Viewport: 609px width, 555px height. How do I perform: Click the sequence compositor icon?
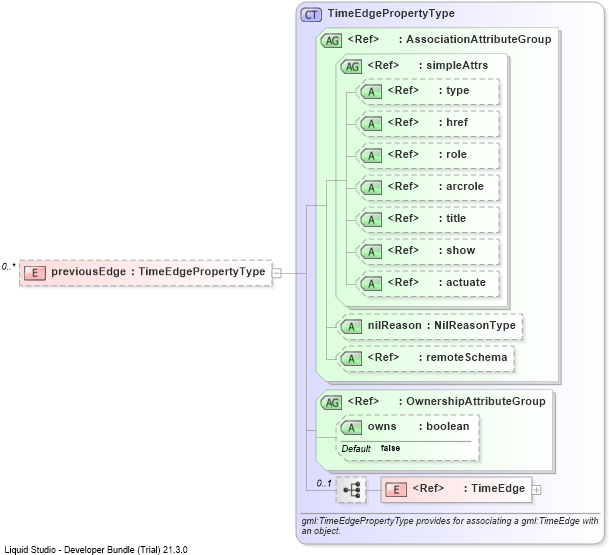tap(351, 490)
